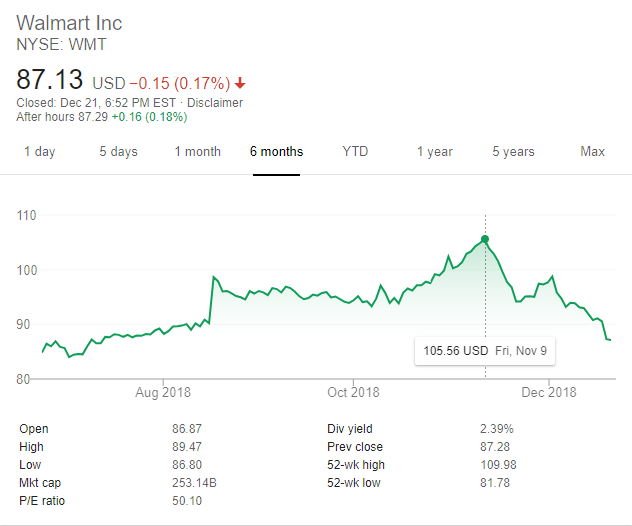Show the YTD price chart
This screenshot has height=526, width=632.
click(355, 152)
